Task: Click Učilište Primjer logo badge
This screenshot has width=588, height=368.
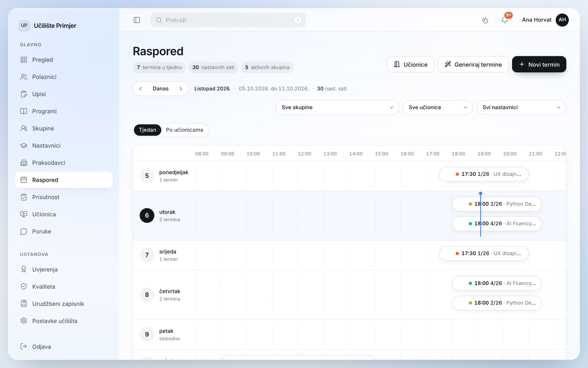Action: click(x=24, y=26)
